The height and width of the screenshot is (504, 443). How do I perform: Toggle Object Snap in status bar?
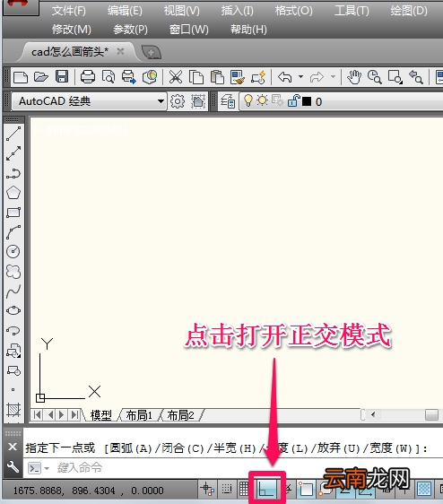306,490
